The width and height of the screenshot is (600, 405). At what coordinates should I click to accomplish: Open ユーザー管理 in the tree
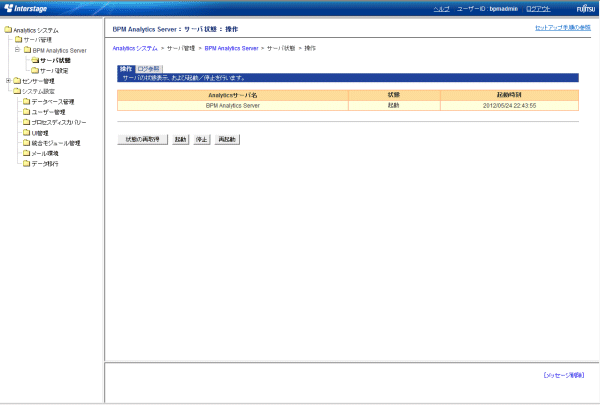[48, 112]
